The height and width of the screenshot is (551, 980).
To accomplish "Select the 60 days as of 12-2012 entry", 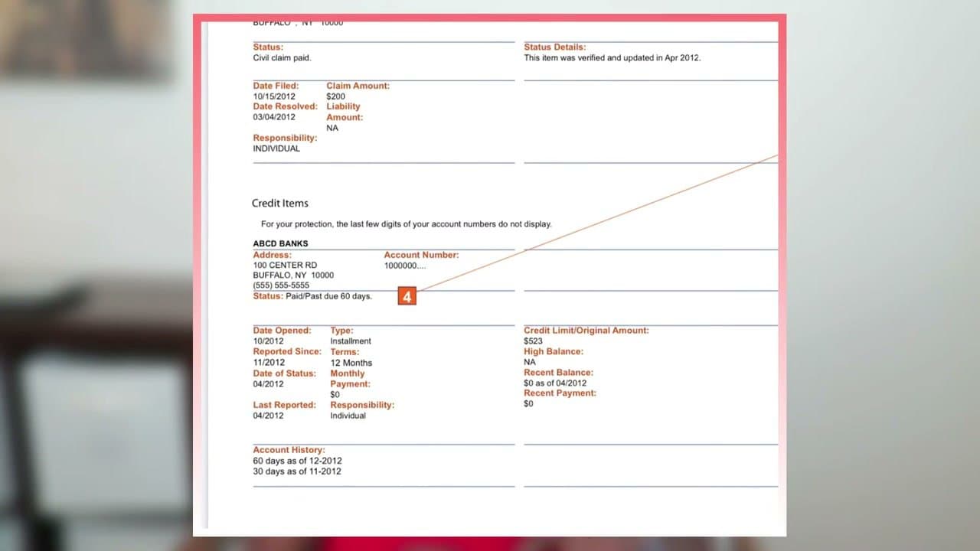I will [297, 461].
